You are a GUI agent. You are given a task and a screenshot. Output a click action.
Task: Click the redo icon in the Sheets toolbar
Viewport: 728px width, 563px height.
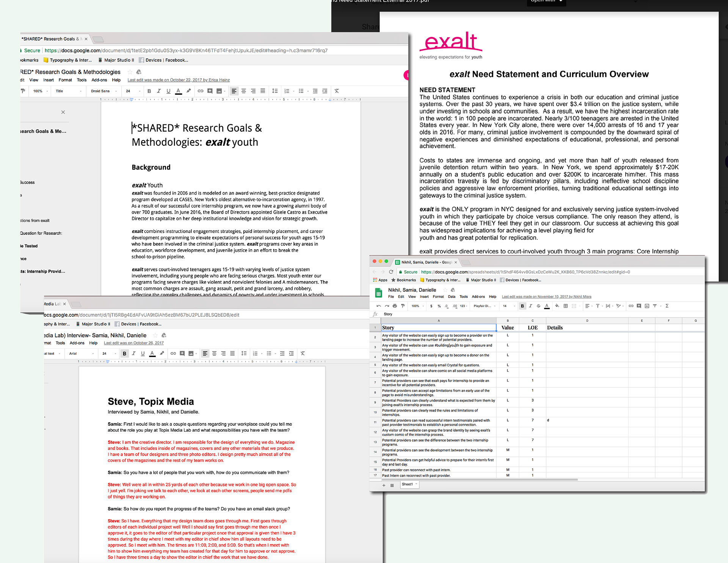click(387, 306)
